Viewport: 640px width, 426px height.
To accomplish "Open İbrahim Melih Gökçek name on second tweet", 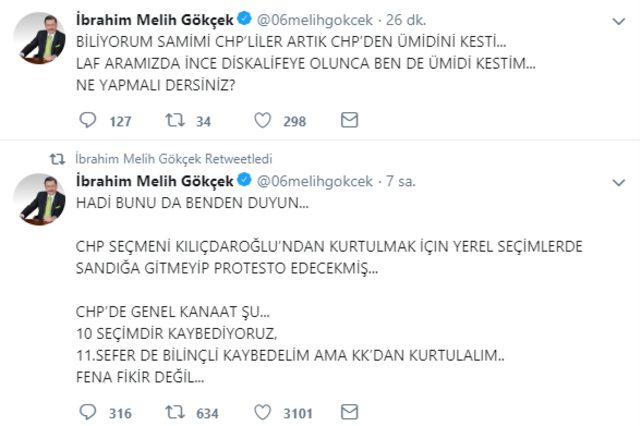I will tap(155, 181).
